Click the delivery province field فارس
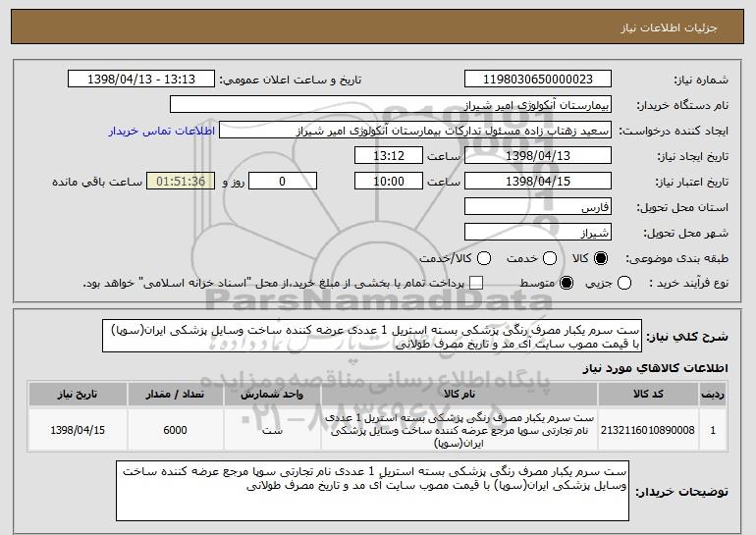Viewport: 756px width, 535px height. point(538,207)
